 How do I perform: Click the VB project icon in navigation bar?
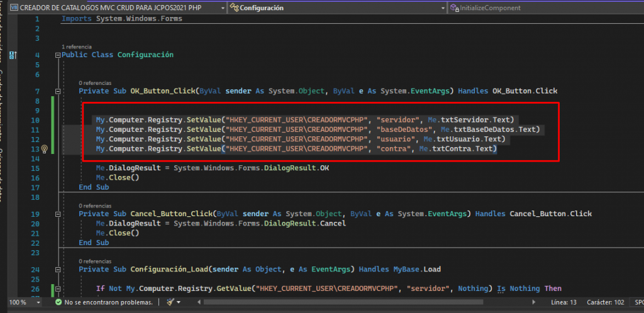click(14, 8)
